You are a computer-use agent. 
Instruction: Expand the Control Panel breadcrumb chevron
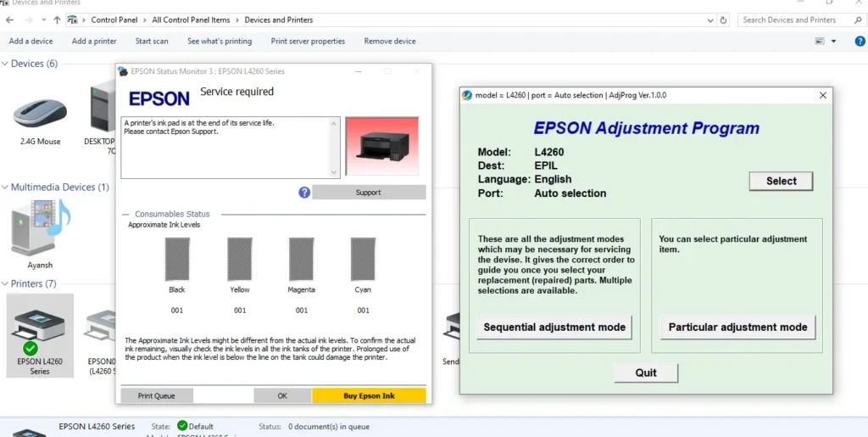point(145,20)
